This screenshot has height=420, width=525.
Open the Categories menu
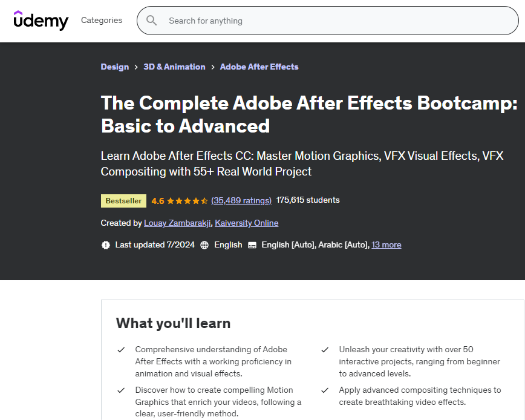click(x=101, y=20)
